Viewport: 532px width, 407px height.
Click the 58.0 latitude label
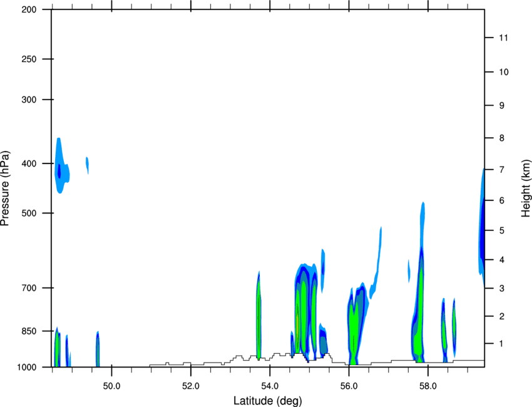coord(428,386)
